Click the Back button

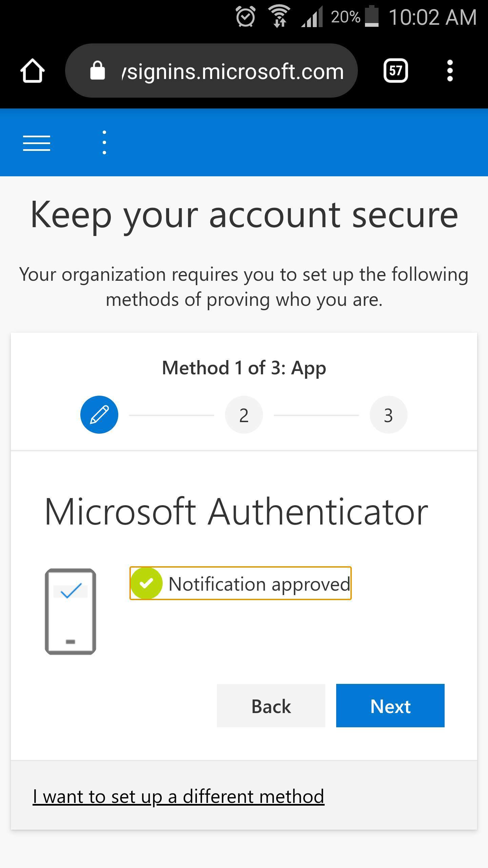(271, 706)
